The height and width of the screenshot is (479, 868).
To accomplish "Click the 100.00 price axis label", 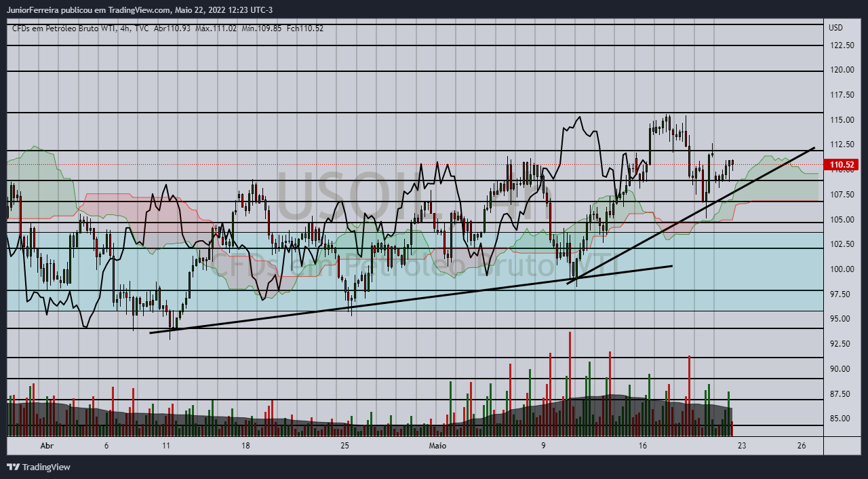I will point(842,269).
